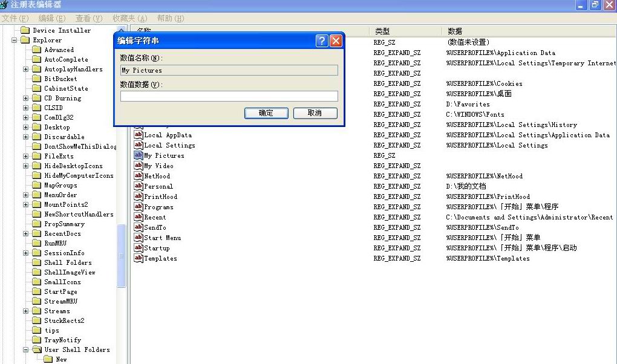
Task: Click the Shell Folders folder icon
Action: pos(36,262)
